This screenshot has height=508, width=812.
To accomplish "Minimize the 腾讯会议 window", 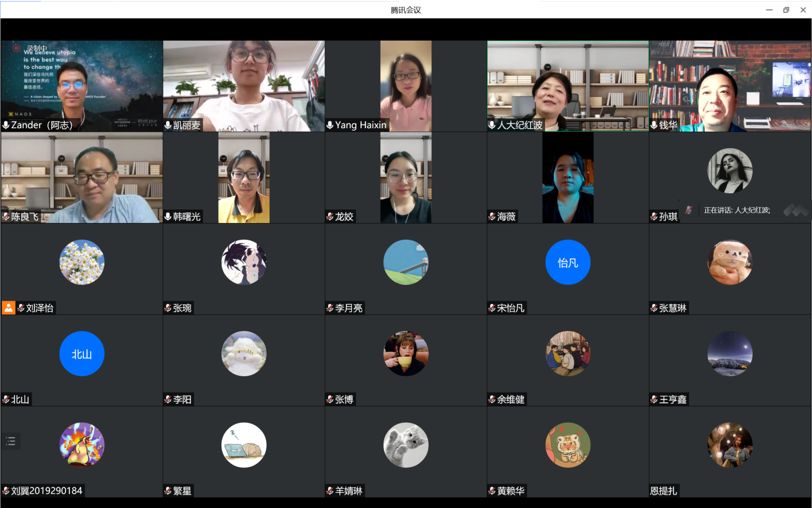I will (769, 10).
